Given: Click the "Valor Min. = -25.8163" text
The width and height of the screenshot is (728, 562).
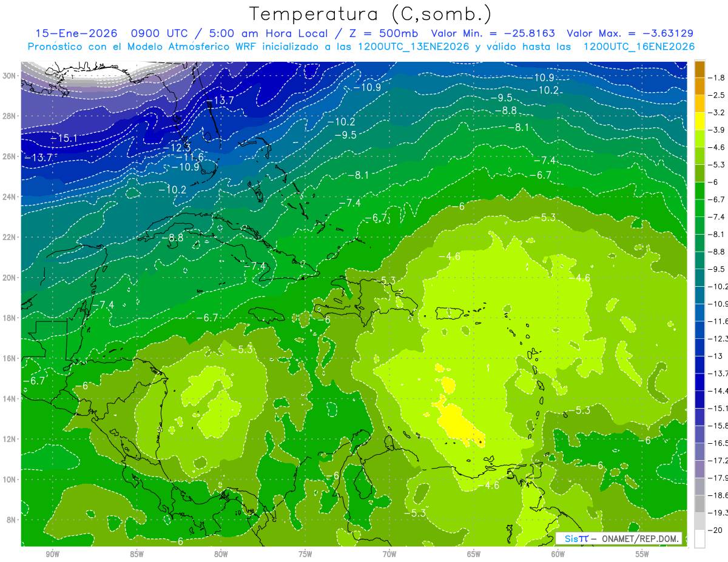Looking at the screenshot, I should (493, 33).
